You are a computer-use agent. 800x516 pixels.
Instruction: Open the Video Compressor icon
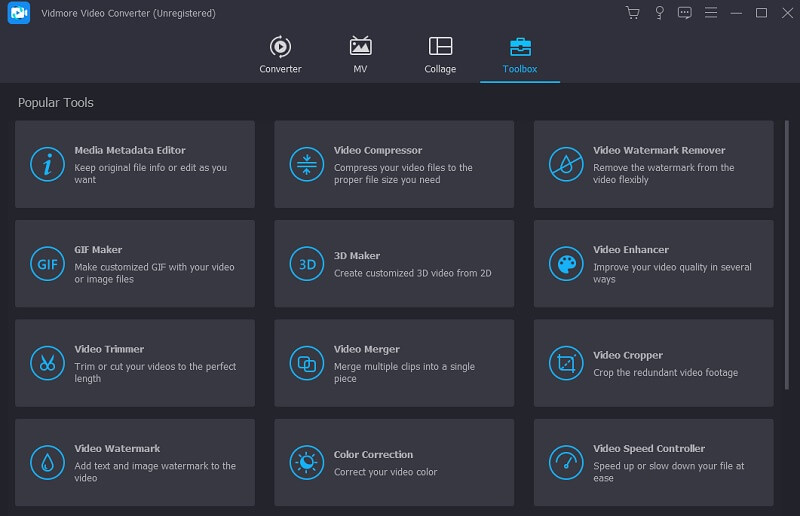point(307,164)
